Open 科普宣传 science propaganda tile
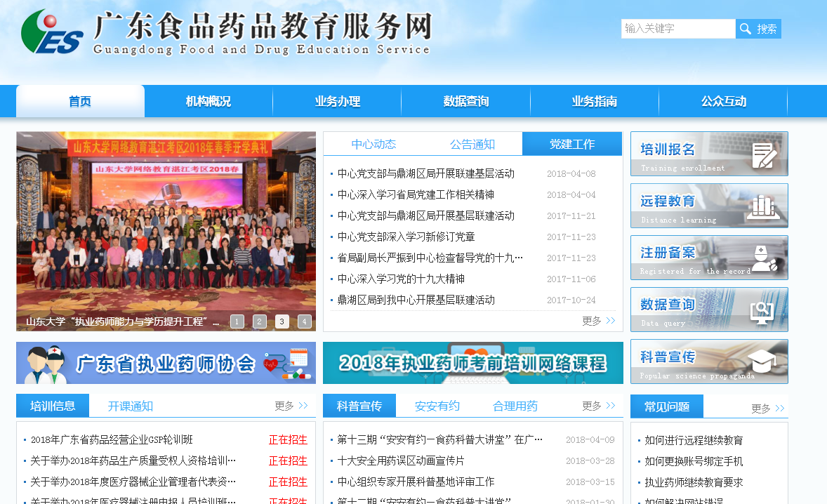 [x=708, y=362]
